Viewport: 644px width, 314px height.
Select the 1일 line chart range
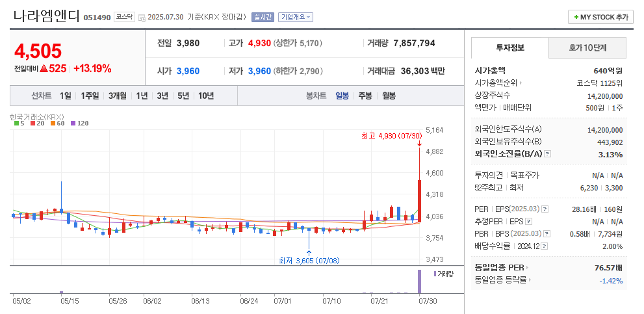point(65,96)
